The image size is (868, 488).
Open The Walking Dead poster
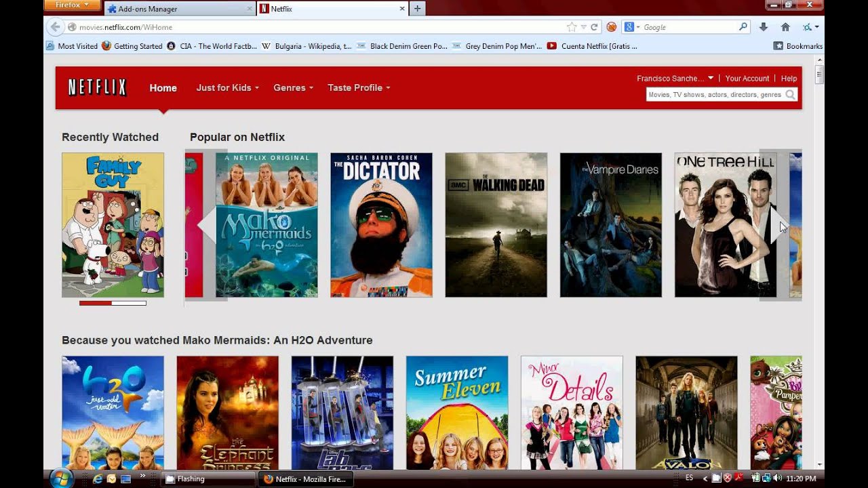click(x=496, y=225)
